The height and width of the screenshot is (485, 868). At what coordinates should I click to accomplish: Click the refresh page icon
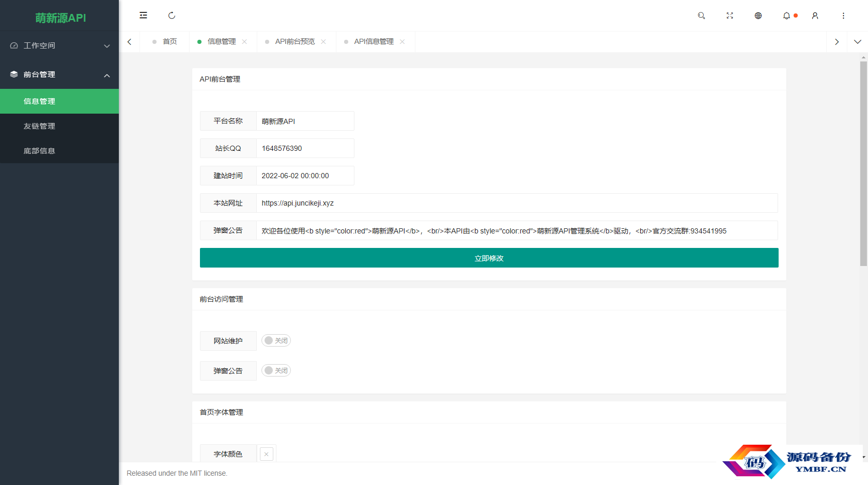click(172, 15)
